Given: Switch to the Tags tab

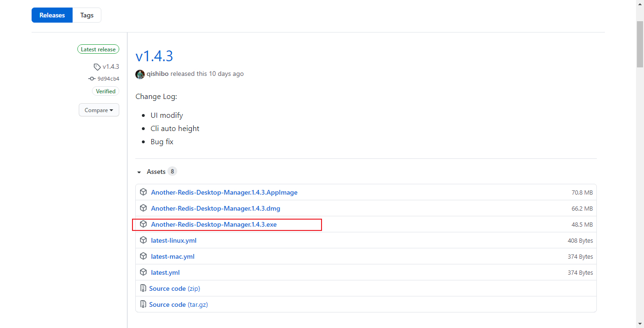Looking at the screenshot, I should 87,15.
